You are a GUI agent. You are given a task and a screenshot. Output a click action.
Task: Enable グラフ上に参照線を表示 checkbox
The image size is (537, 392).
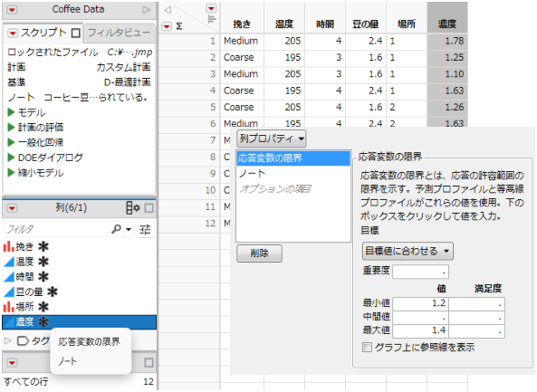pos(367,348)
